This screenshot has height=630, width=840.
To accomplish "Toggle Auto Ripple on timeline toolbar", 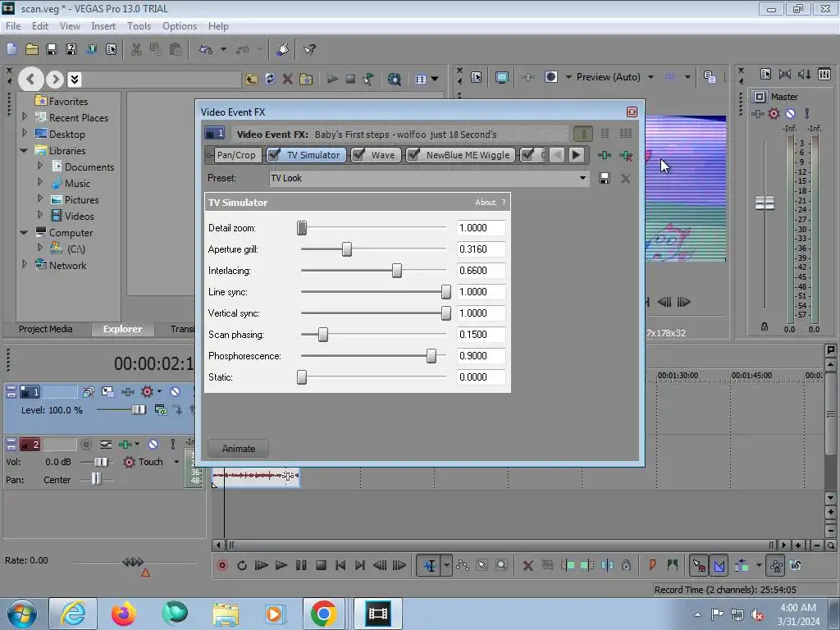I will [x=742, y=565].
